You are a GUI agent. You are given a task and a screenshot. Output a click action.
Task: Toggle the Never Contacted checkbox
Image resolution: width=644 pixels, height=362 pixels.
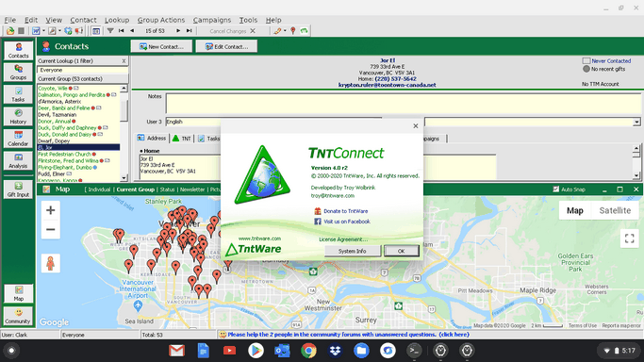point(586,60)
